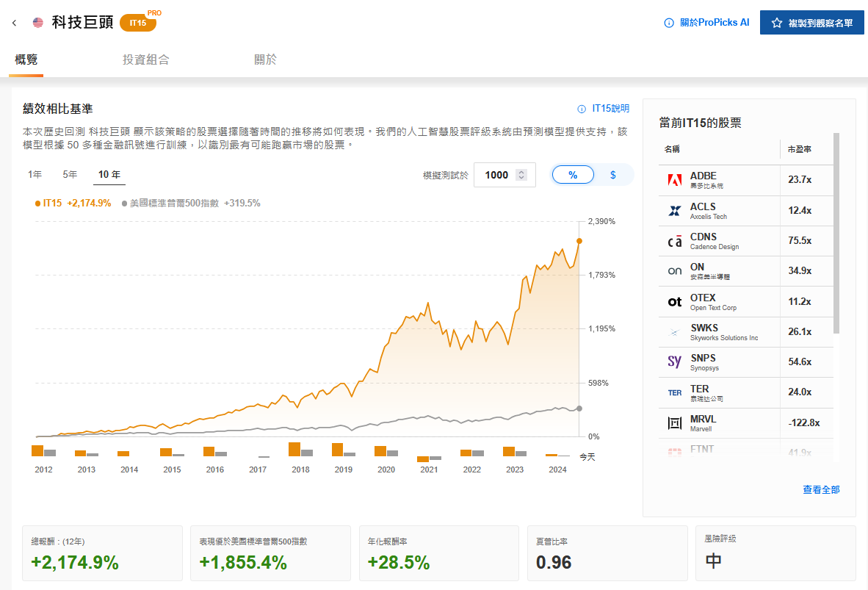Click the stock list scrollbar
Viewport: 868px width, 590px height.
click(x=836, y=233)
